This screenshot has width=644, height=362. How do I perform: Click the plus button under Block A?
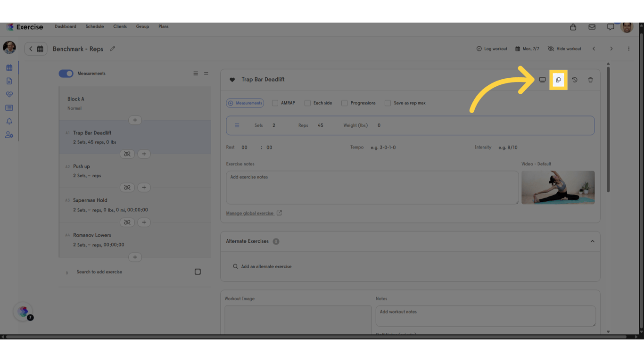pos(135,120)
